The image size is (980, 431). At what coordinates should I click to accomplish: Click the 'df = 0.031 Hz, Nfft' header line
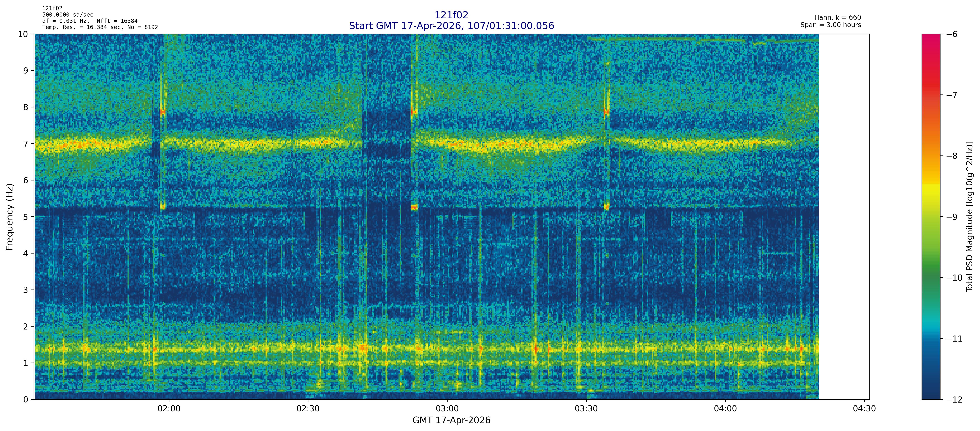[90, 21]
